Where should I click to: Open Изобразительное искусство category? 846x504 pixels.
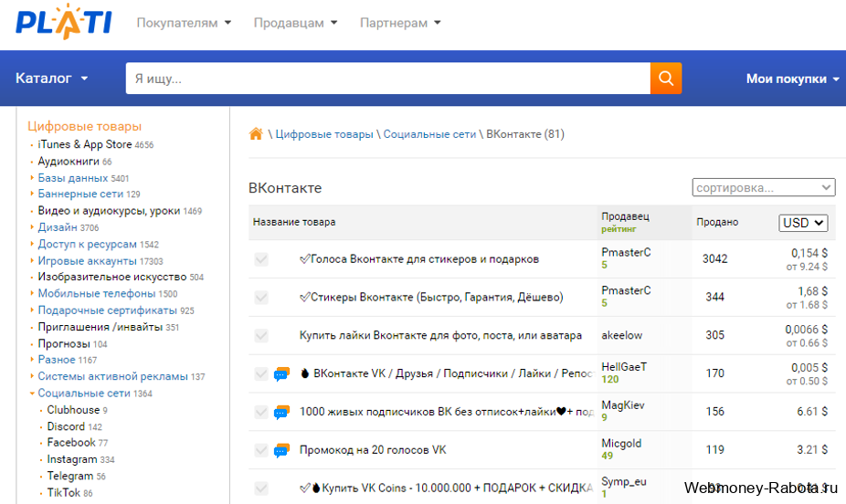pyautogui.click(x=112, y=277)
